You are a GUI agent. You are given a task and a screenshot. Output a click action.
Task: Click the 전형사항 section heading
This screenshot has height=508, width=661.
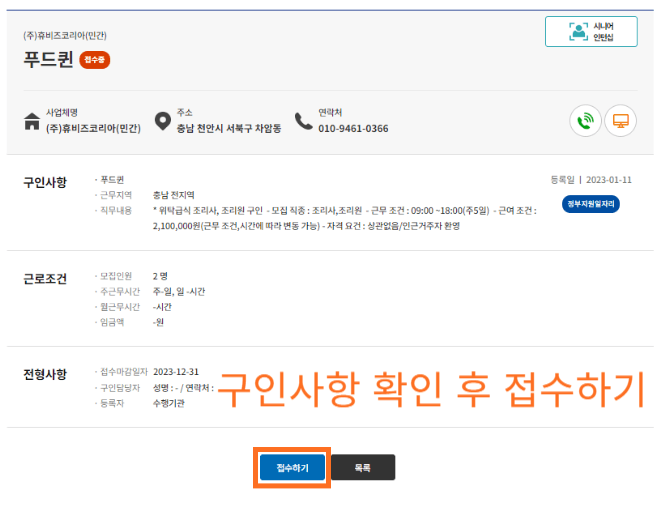[45, 374]
